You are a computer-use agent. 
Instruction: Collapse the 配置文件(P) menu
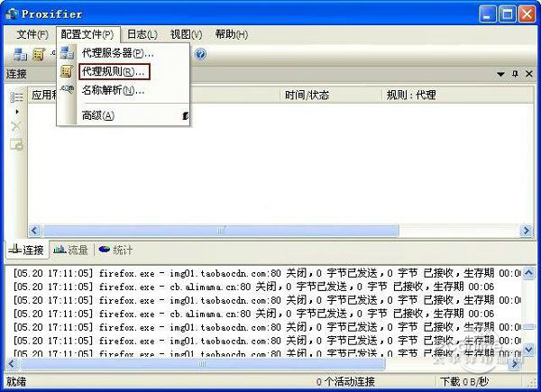click(87, 34)
